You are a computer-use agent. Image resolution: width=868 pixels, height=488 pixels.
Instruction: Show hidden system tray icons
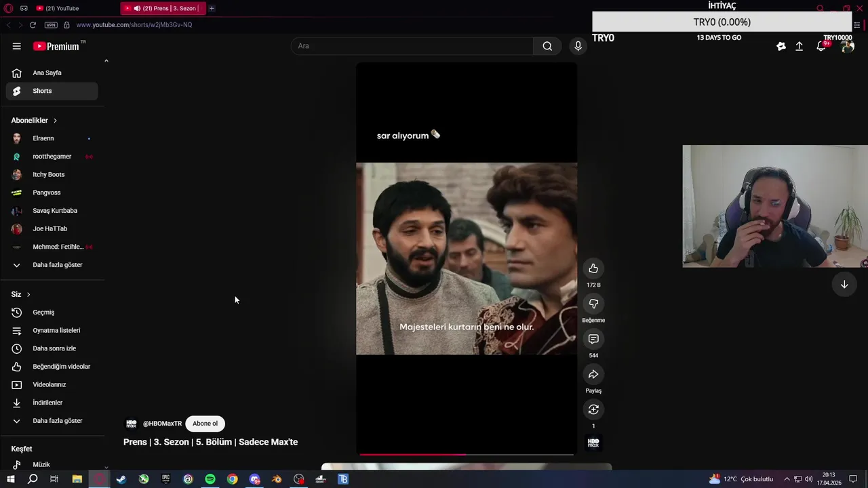(787, 479)
